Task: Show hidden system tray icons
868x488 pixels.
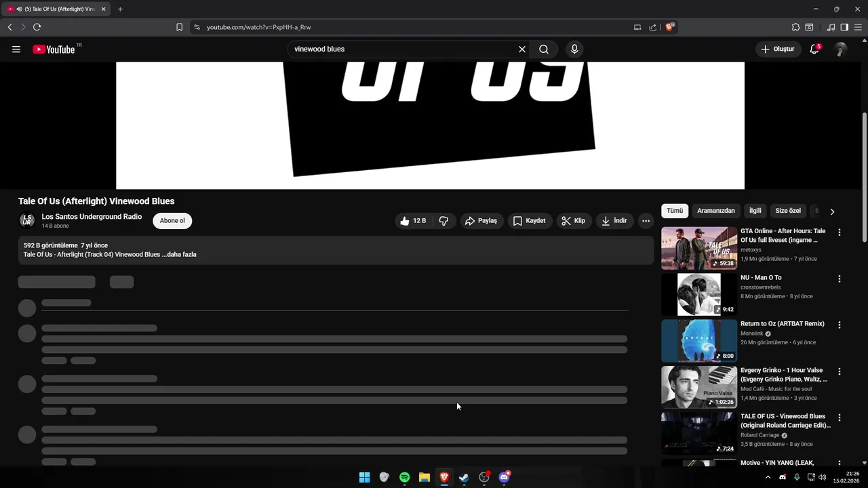Action: pos(768,477)
